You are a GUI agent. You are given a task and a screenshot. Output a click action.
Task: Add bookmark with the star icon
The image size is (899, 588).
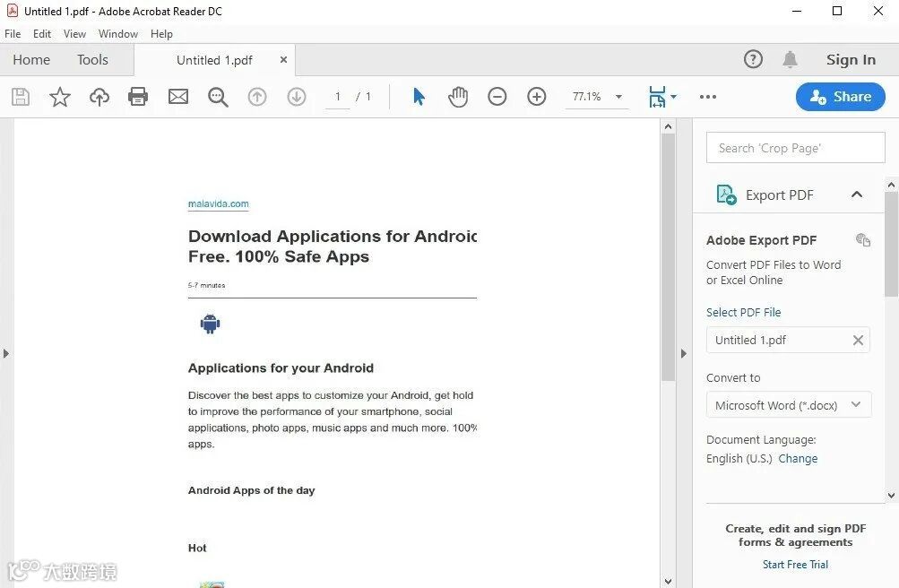tap(60, 97)
